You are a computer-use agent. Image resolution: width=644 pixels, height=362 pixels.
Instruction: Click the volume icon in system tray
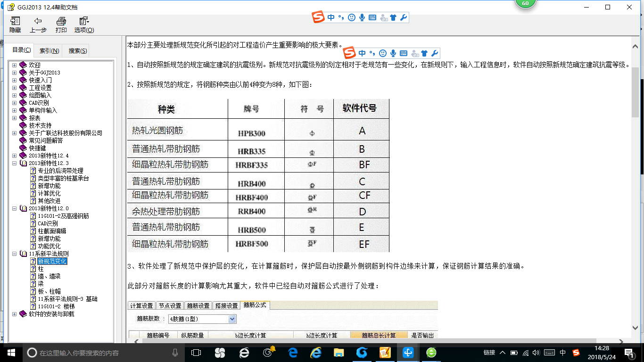coord(537,353)
